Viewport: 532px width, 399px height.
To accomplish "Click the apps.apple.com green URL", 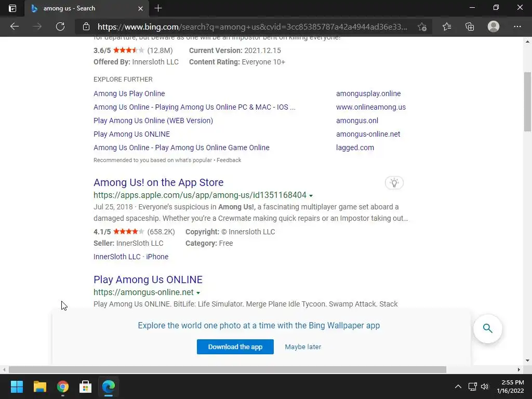I will coord(200,195).
